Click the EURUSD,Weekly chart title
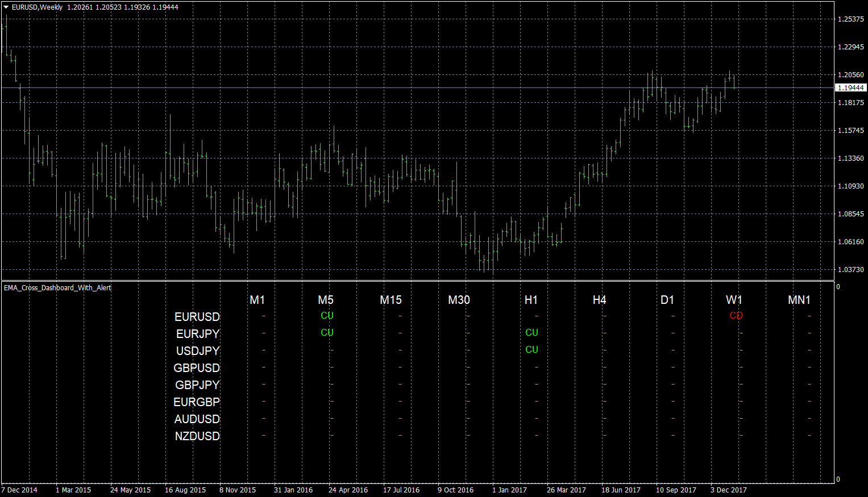The width and height of the screenshot is (868, 497). click(37, 7)
